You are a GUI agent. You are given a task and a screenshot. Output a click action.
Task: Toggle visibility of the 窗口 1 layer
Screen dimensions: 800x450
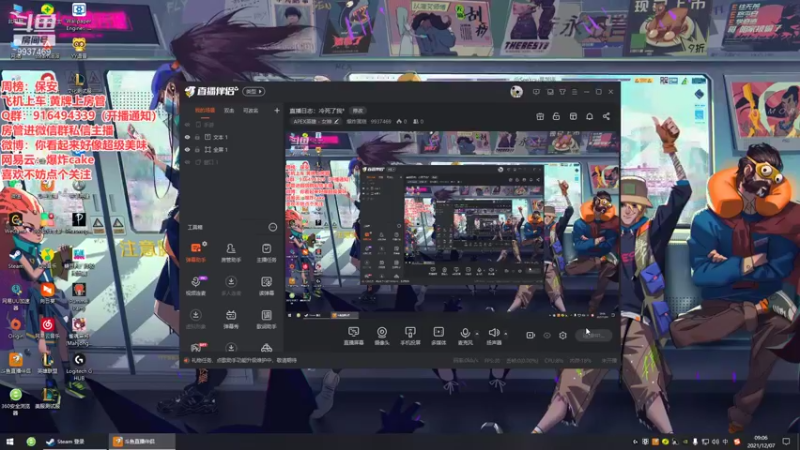[x=187, y=162]
